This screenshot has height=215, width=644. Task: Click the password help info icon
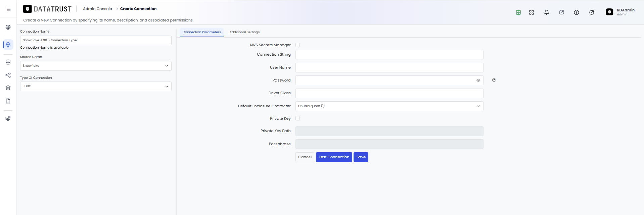click(494, 80)
